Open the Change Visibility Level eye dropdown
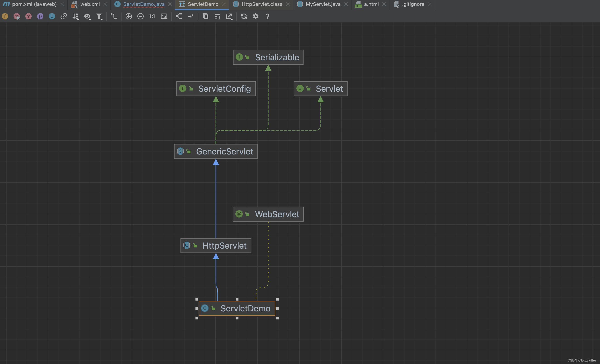 tap(87, 16)
